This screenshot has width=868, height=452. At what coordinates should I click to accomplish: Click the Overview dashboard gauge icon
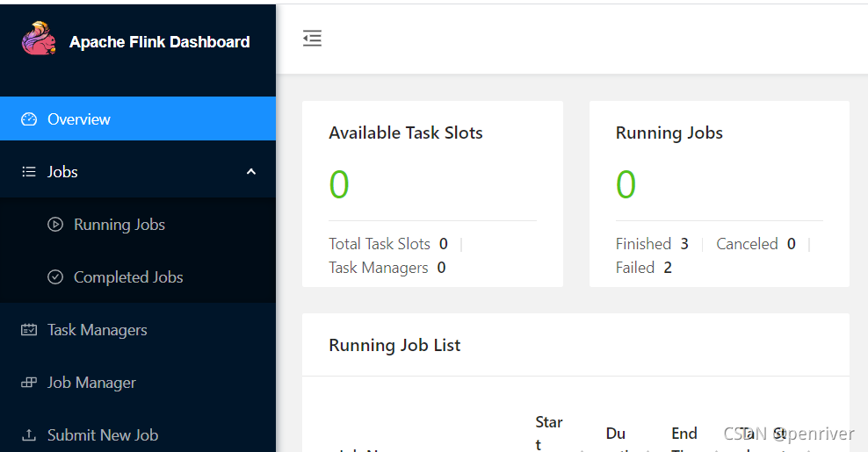[29, 119]
